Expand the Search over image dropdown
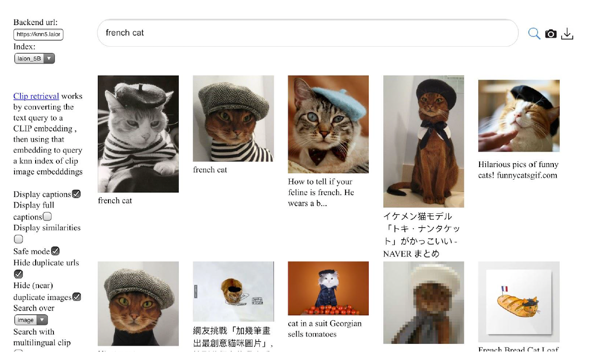Image resolution: width=590 pixels, height=364 pixels. coord(31,320)
